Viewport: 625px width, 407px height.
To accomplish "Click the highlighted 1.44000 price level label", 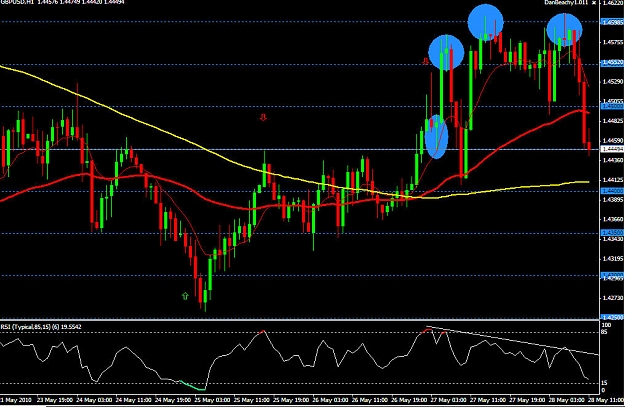I will (612, 192).
